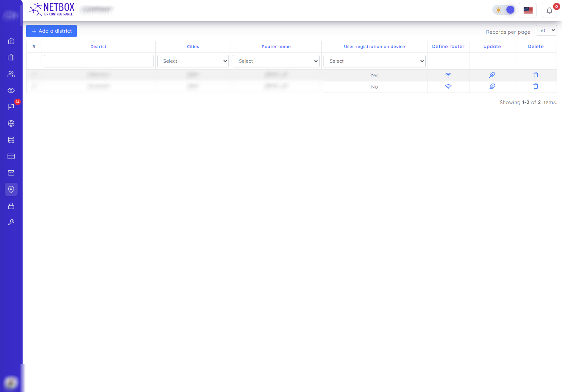The width and height of the screenshot is (562, 392).
Task: Click Define router wifi icon in Yes row
Action: (448, 75)
